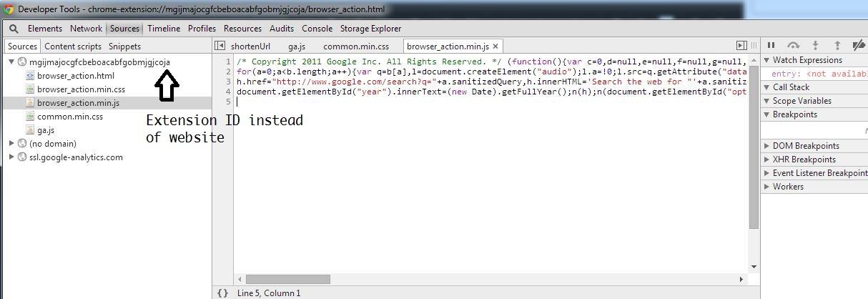Click the Chrome icon in title bar
This screenshot has width=868, height=299.
coord(9,9)
